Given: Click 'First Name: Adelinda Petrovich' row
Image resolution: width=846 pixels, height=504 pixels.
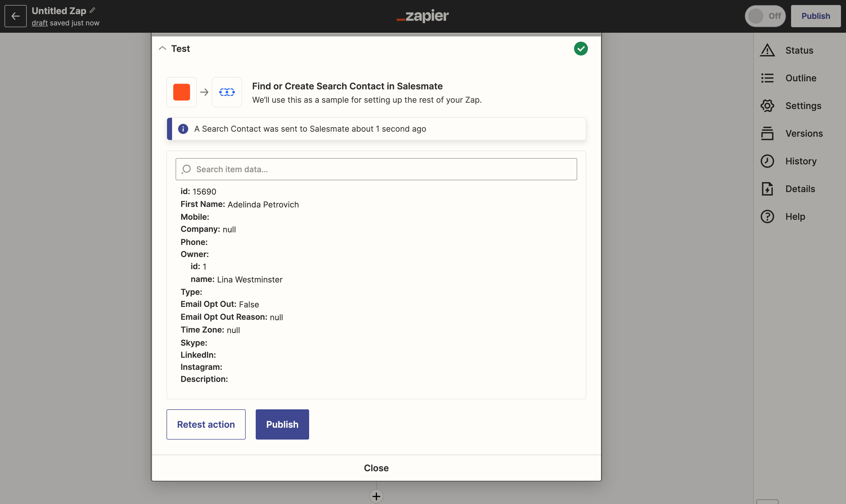Looking at the screenshot, I should click(x=240, y=204).
